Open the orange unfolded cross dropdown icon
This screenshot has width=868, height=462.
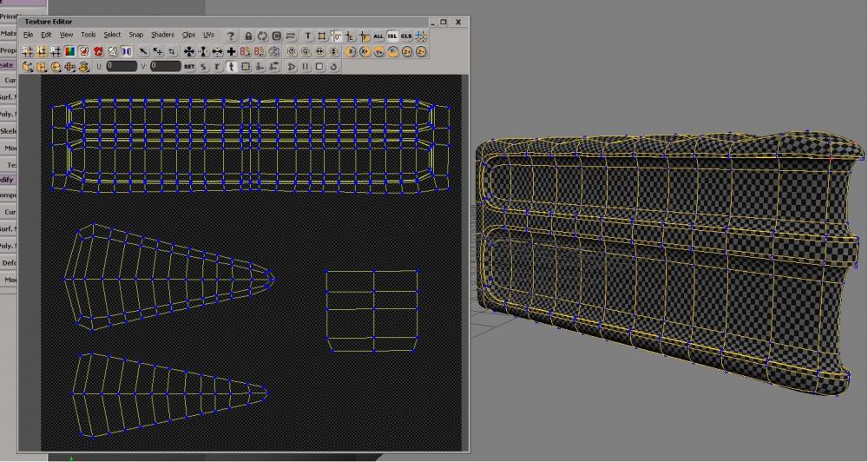(69, 67)
